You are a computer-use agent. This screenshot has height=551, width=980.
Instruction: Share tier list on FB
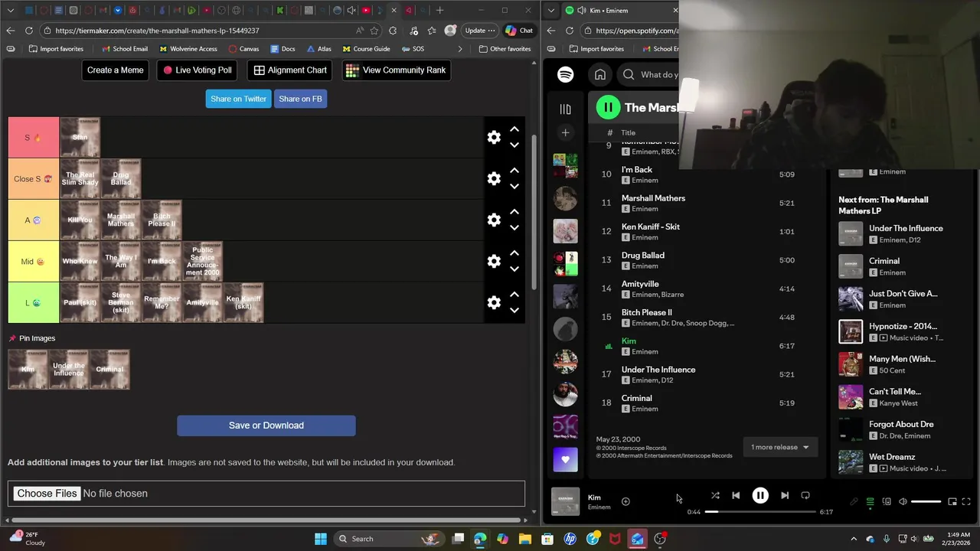point(300,99)
